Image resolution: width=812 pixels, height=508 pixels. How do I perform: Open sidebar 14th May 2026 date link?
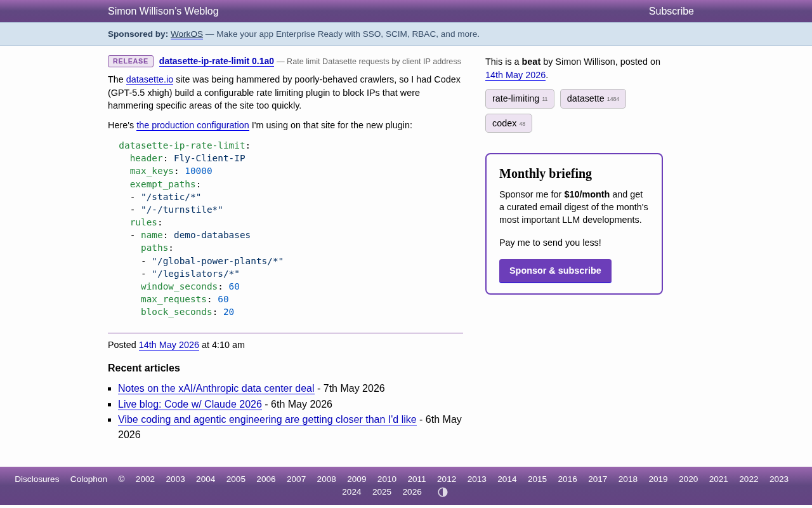pos(515,75)
